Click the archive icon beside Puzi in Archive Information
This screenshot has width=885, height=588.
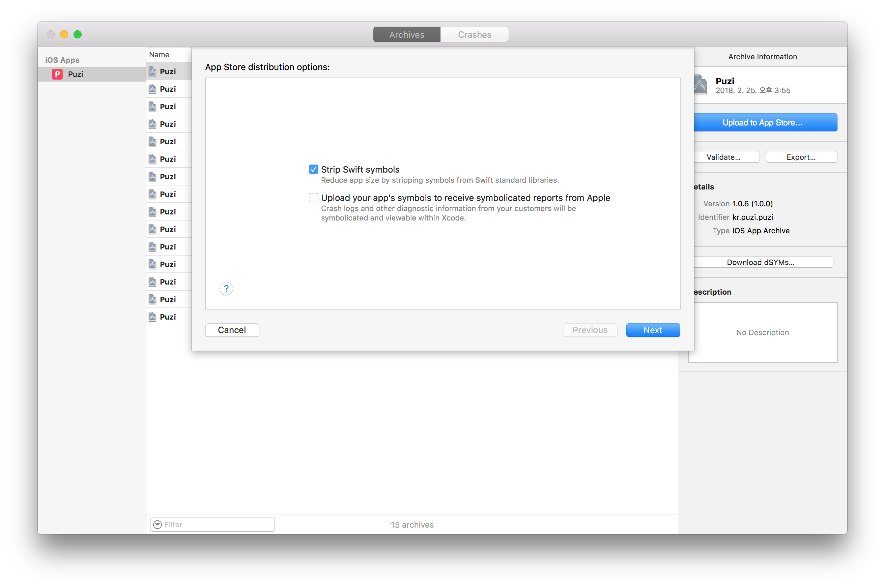700,85
